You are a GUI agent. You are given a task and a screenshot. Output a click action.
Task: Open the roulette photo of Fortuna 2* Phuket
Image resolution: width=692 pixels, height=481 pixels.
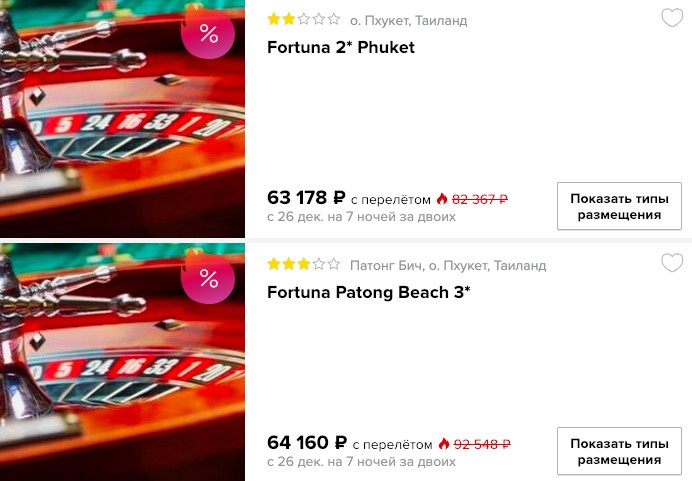coord(122,119)
